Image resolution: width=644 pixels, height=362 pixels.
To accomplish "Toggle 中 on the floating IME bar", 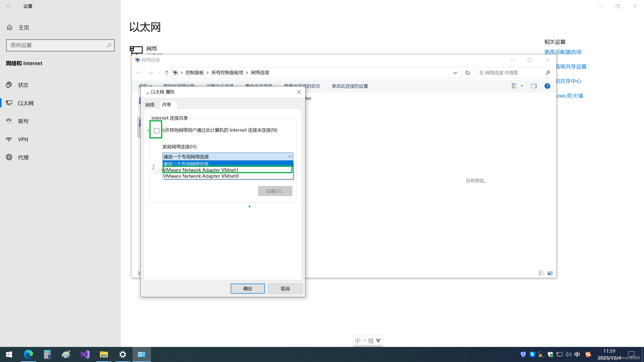I will tap(358, 341).
